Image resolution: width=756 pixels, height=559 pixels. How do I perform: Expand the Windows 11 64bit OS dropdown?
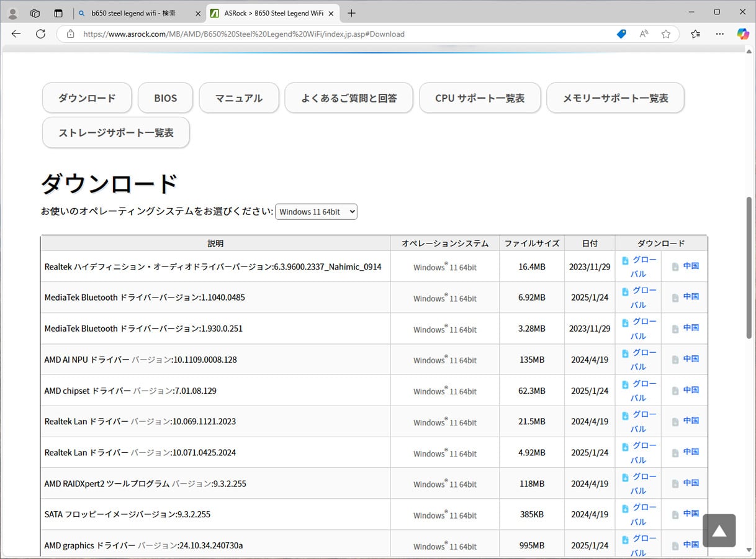point(316,212)
